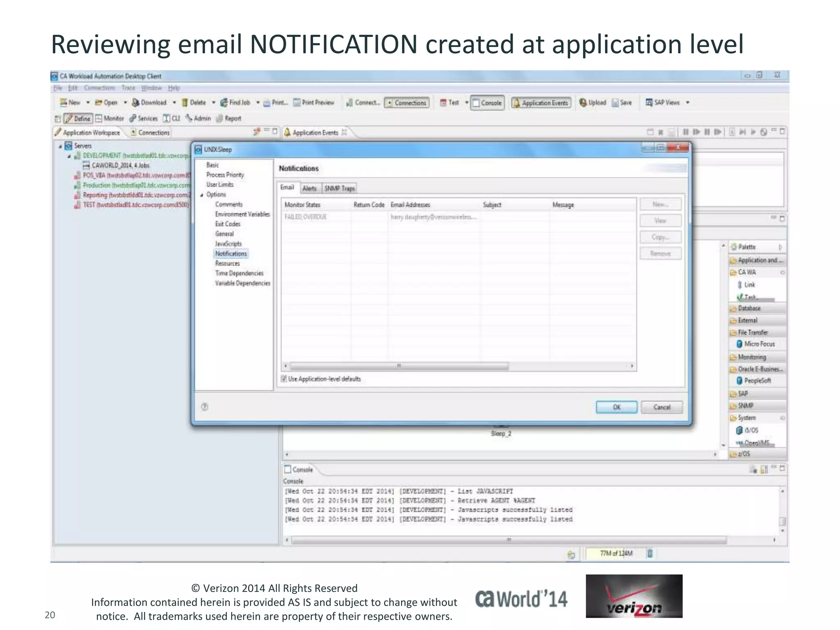Click the Copy... notification button
Viewport: 840px width, 630px height.
click(x=660, y=237)
